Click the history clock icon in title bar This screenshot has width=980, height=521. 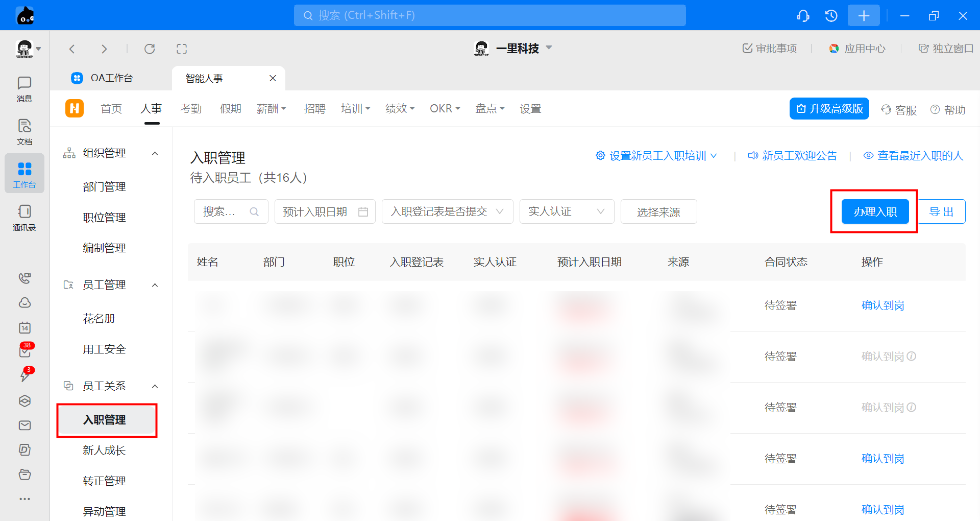pos(831,16)
